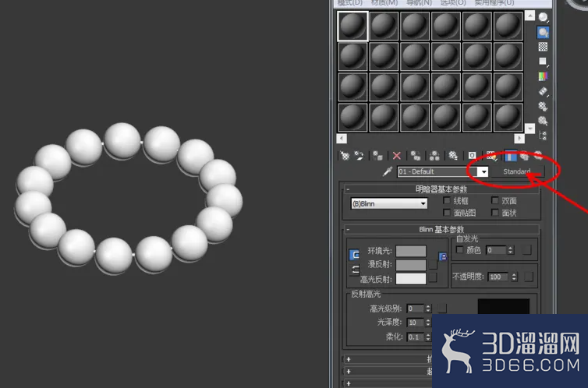Expand the plus rollout starting with 超
This screenshot has width=588, height=388.
pos(349,371)
